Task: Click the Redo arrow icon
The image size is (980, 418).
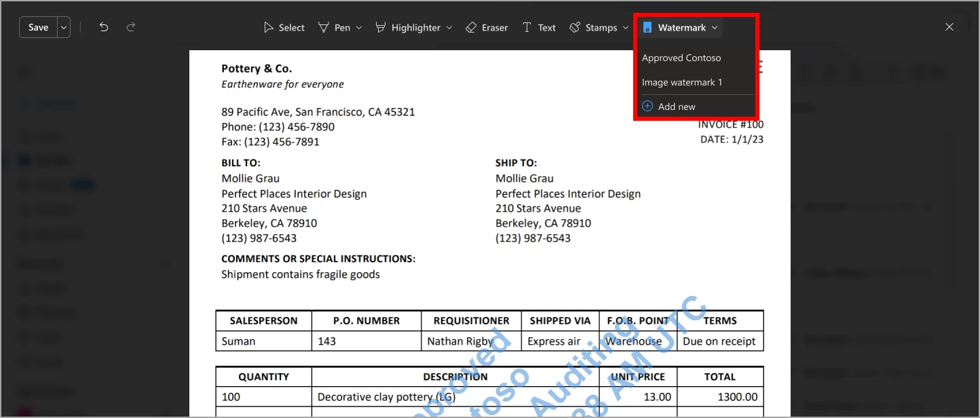Action: pyautogui.click(x=131, y=27)
